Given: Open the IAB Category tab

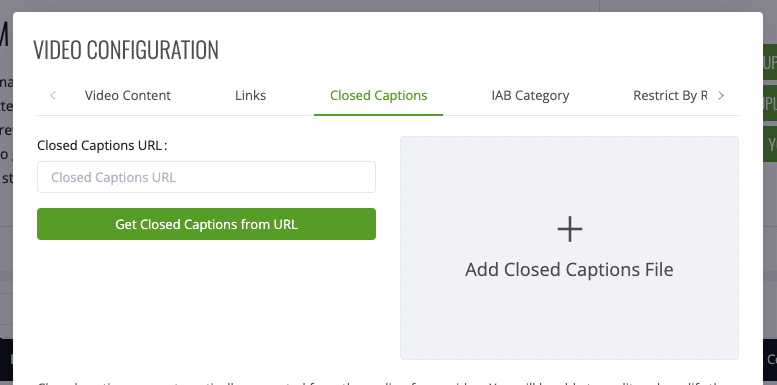Looking at the screenshot, I should click(530, 95).
